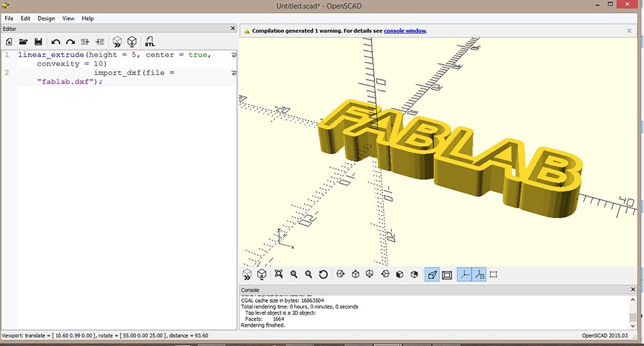Switch to the Right view

(x=341, y=274)
